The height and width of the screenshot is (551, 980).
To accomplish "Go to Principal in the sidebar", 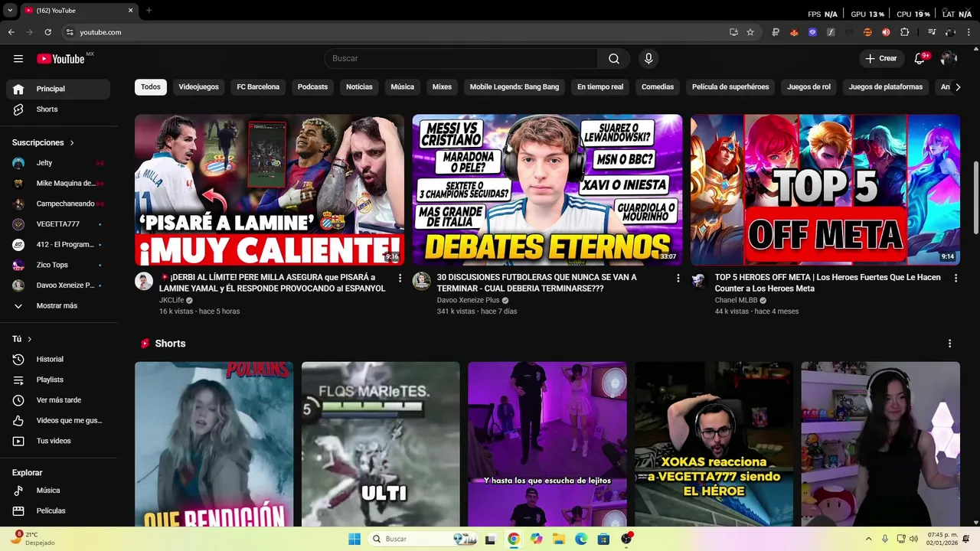I will click(x=58, y=89).
